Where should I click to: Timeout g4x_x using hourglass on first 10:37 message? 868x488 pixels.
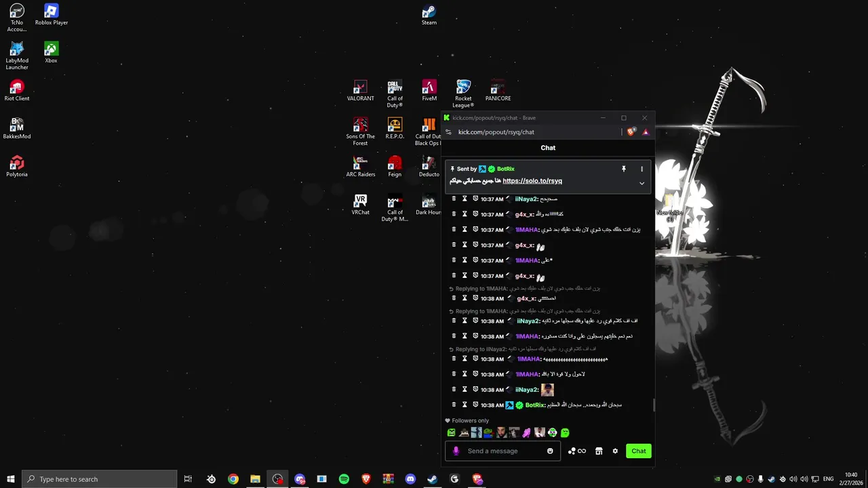coord(465,214)
